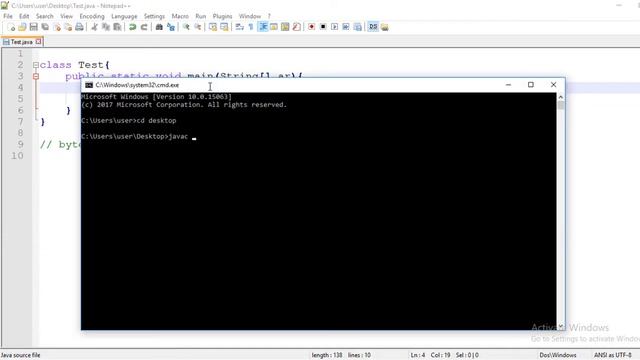The width and height of the screenshot is (640, 360).
Task: Toggle the Function List panel icon
Action: point(297,27)
